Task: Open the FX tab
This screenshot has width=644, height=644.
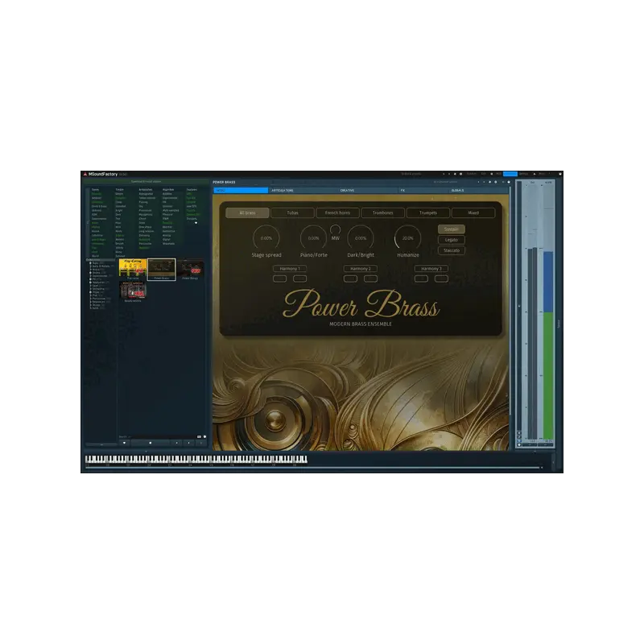Action: pos(403,191)
